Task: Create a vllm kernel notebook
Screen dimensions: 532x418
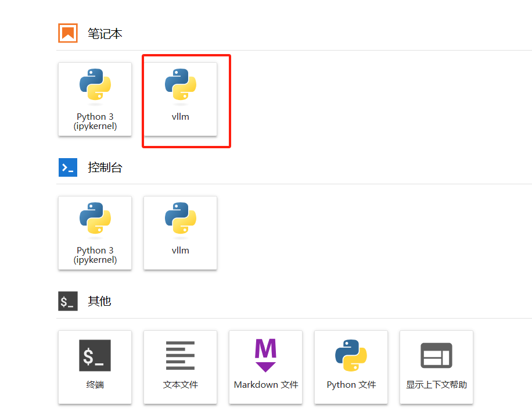Action: [x=180, y=99]
